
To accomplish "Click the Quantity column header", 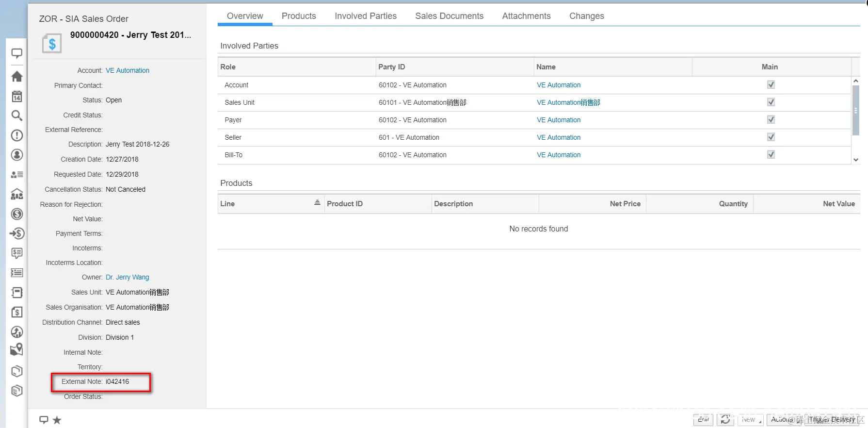I will coord(699,204).
